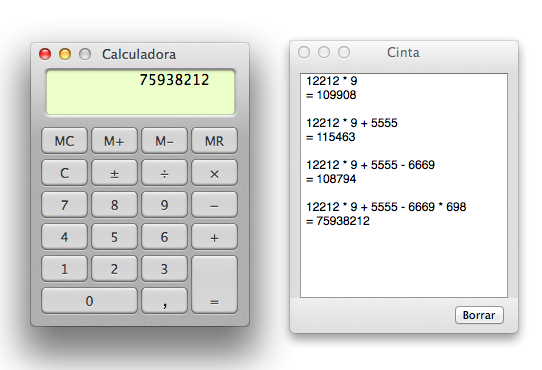Click inside the Cinta tape text area
This screenshot has width=542, height=370.
[404, 185]
